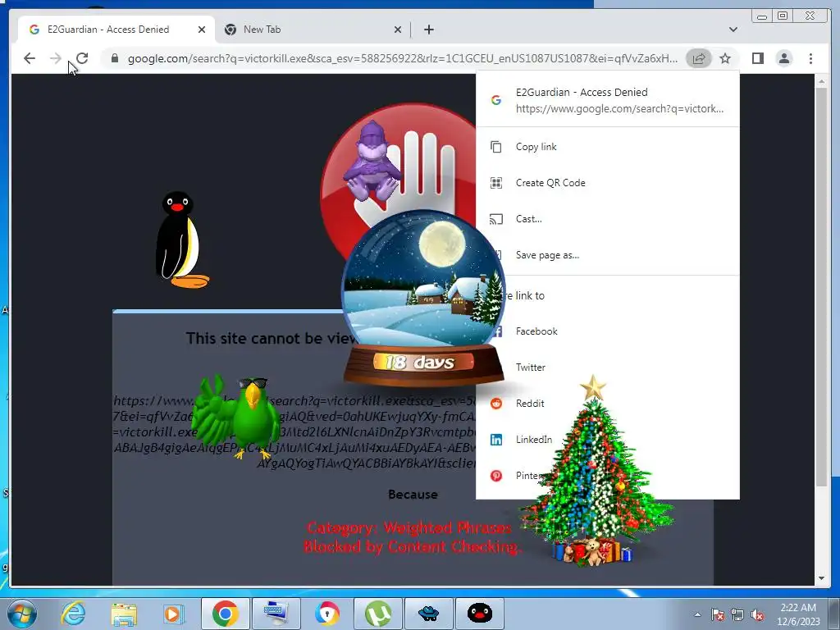
Task: Click the purple gorilla character
Action: tap(372, 160)
